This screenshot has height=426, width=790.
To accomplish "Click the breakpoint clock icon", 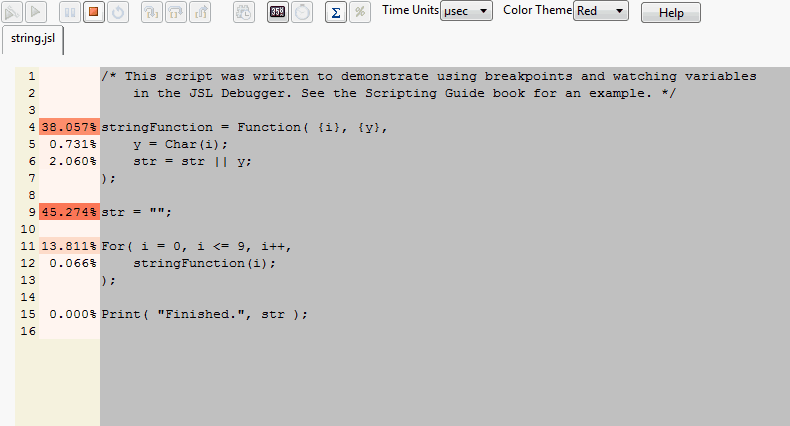I will (244, 12).
